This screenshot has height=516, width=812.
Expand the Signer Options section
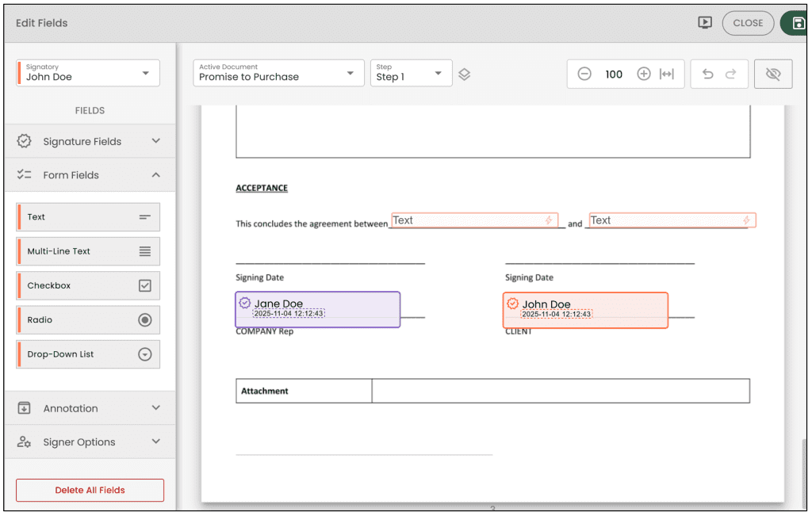(x=89, y=442)
